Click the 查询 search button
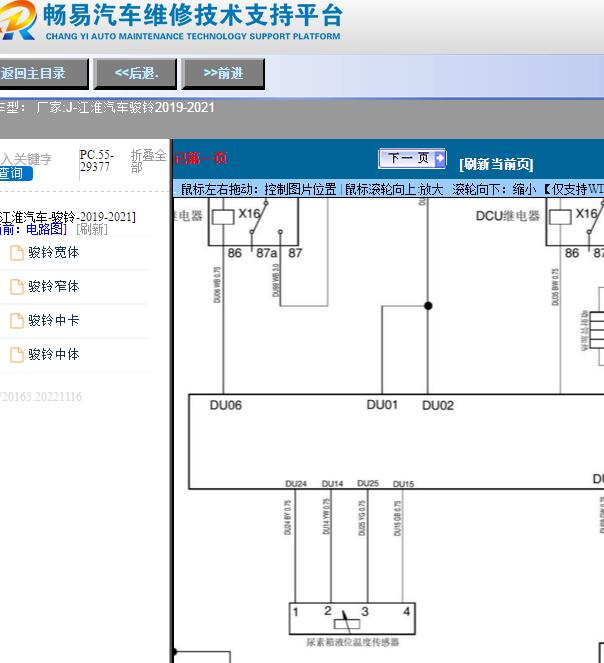 coord(15,173)
